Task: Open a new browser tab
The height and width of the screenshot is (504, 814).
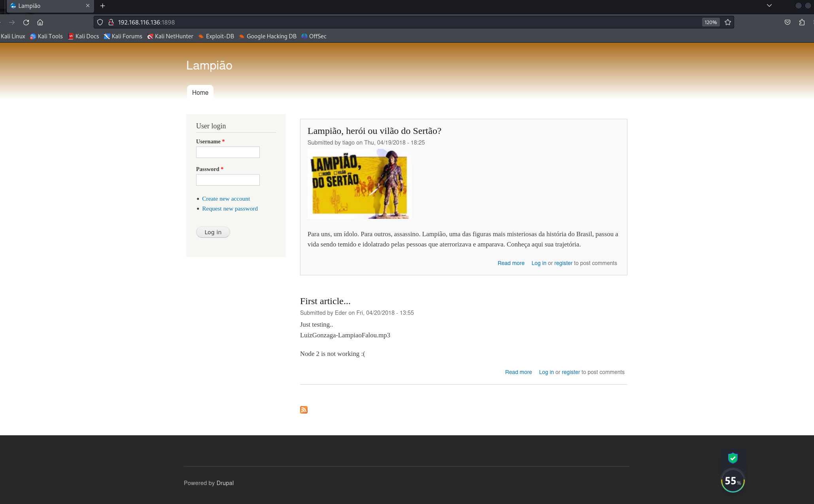Action: [x=103, y=6]
